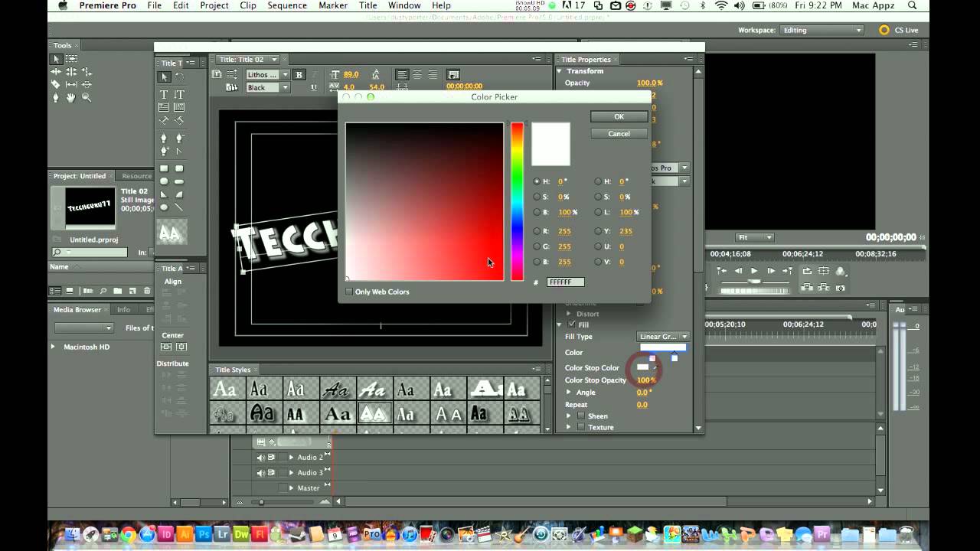Select the Area Type tool
980x551 pixels.
[164, 107]
